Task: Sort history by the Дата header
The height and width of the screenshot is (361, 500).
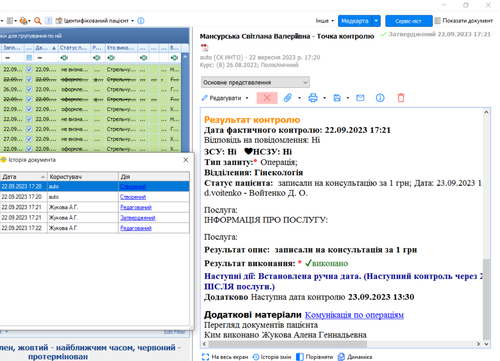Action: click(23, 177)
